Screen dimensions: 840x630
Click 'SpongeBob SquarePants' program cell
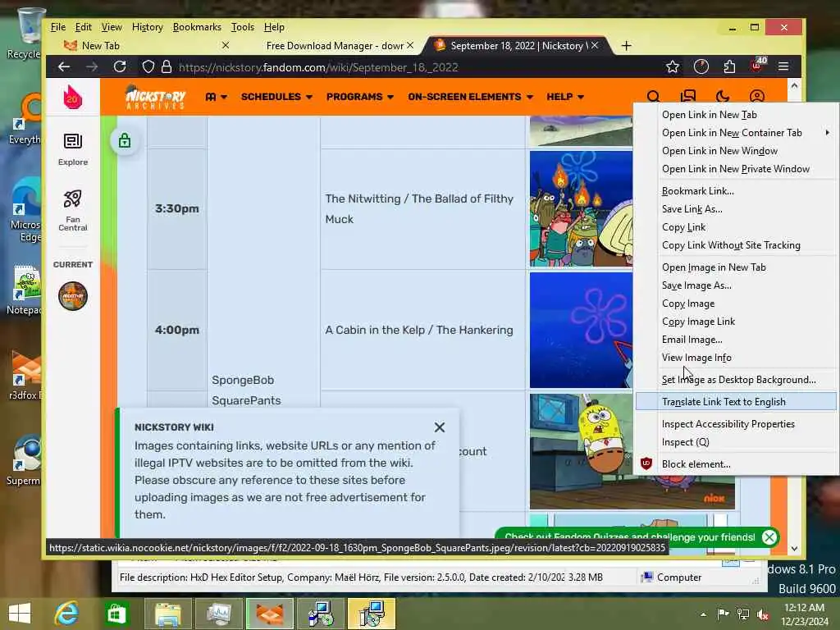tap(246, 390)
